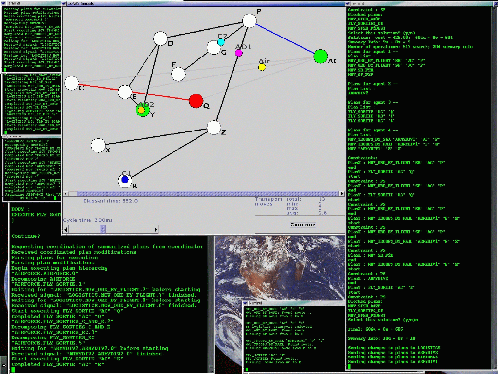This screenshot has width=498, height=374.
Task: Select the blue C1 marker at node R
Action: coord(125,180)
